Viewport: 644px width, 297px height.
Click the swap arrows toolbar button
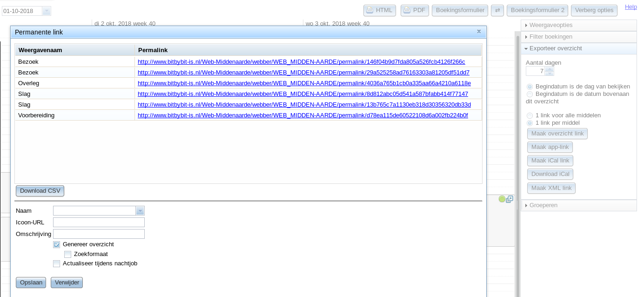[x=497, y=10]
